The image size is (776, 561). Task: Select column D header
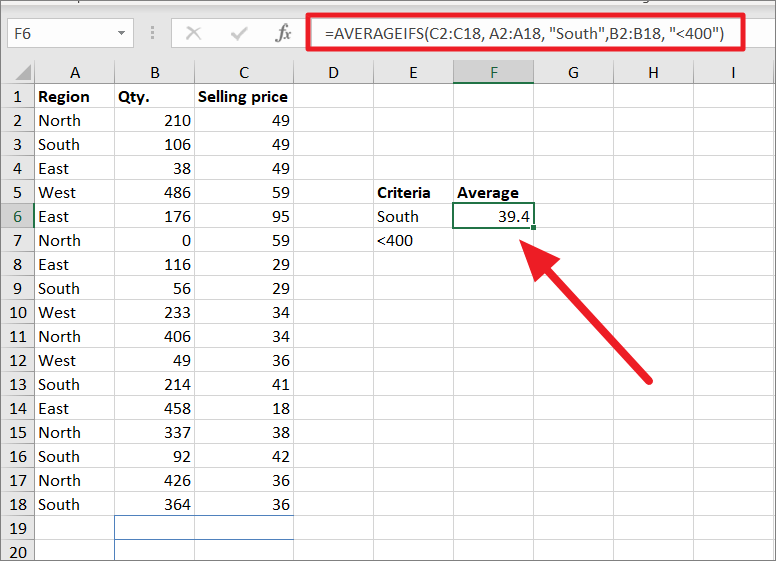[334, 72]
